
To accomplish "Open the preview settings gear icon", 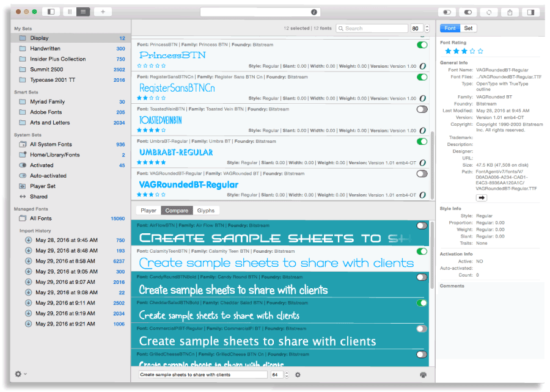I will click(298, 375).
